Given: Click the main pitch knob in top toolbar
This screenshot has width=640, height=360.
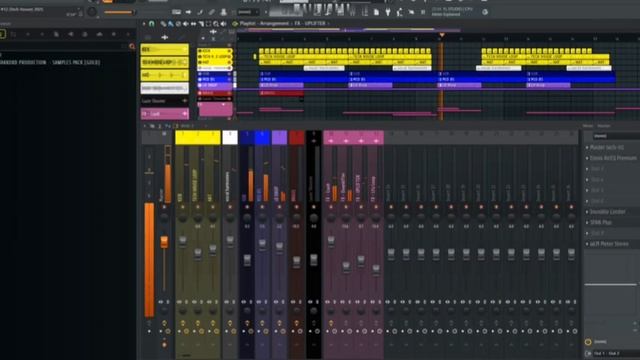Looking at the screenshot, I should click(92, 12).
